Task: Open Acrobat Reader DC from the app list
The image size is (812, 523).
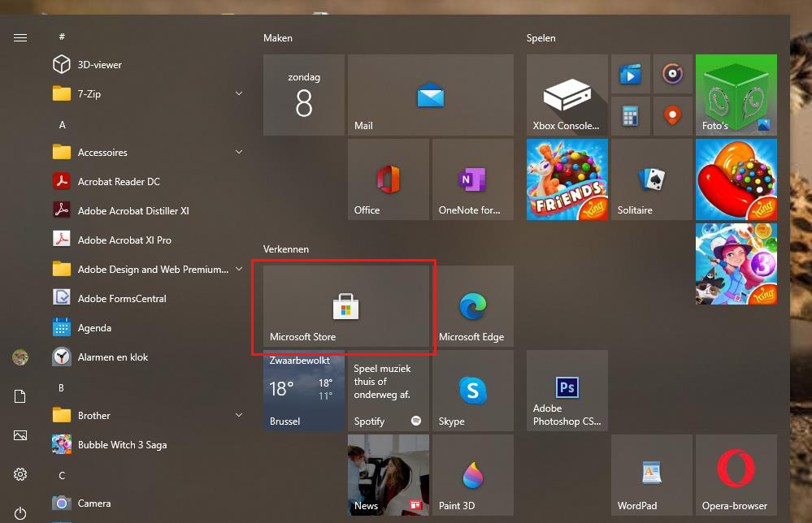Action: [119, 182]
